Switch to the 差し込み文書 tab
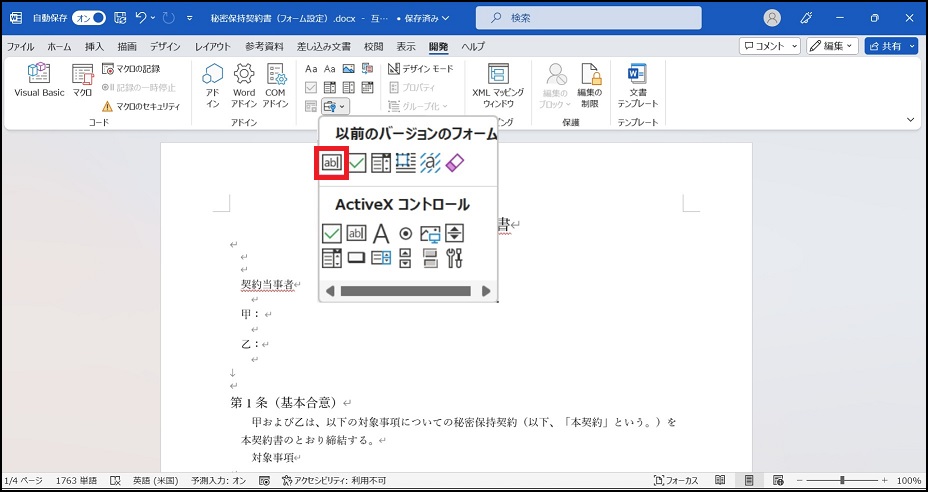This screenshot has height=492, width=928. pos(324,47)
